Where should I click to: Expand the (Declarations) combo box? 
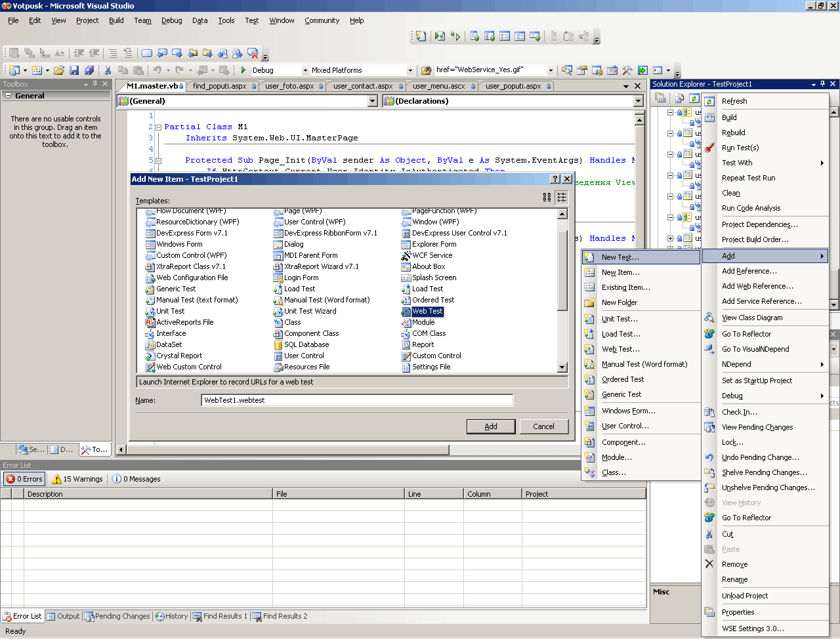[638, 101]
